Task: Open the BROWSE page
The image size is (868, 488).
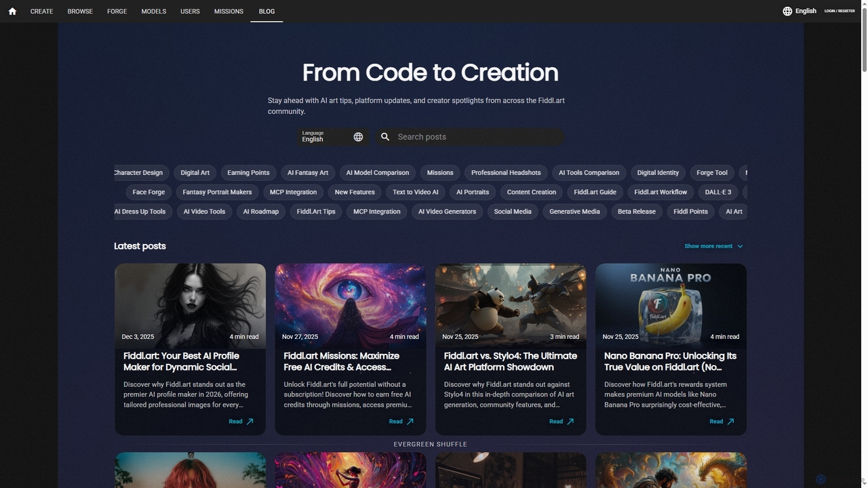Action: click(80, 12)
